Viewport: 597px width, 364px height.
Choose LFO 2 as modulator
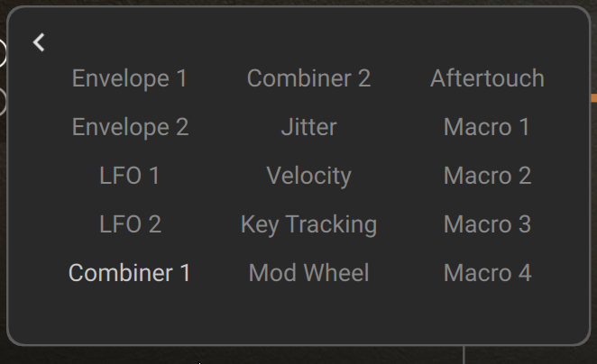point(130,224)
